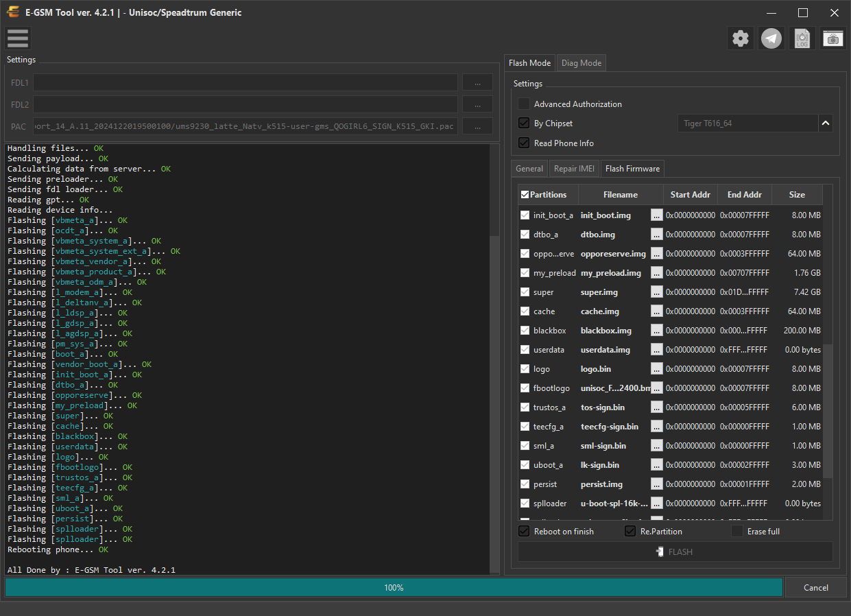The height and width of the screenshot is (616, 851).
Task: Uncheck the super partition
Action: coord(525,292)
